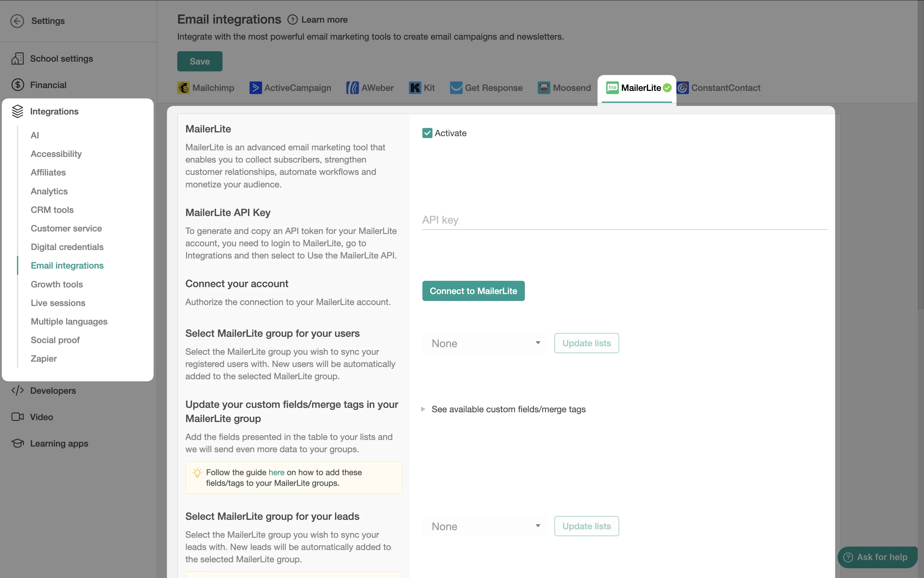Image resolution: width=924 pixels, height=578 pixels.
Task: Open Digital credentials in the sidebar
Action: pos(67,247)
